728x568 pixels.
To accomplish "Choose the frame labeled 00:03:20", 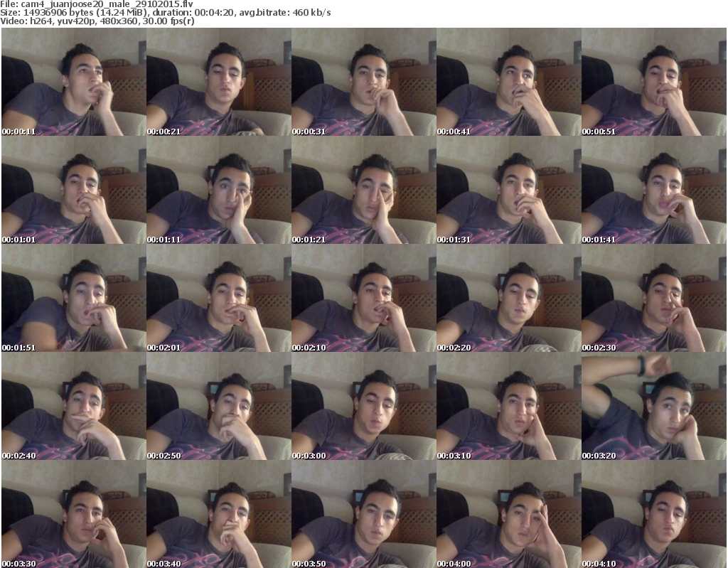I will click(654, 407).
